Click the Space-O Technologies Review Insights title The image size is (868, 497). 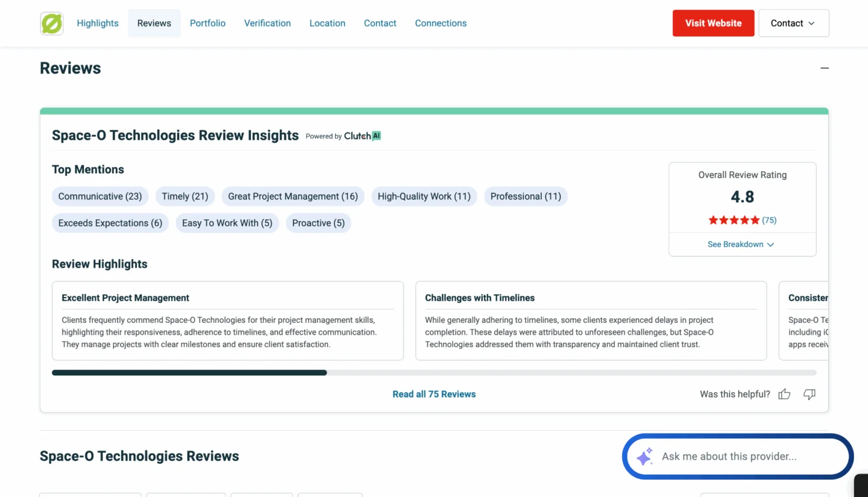[175, 136]
